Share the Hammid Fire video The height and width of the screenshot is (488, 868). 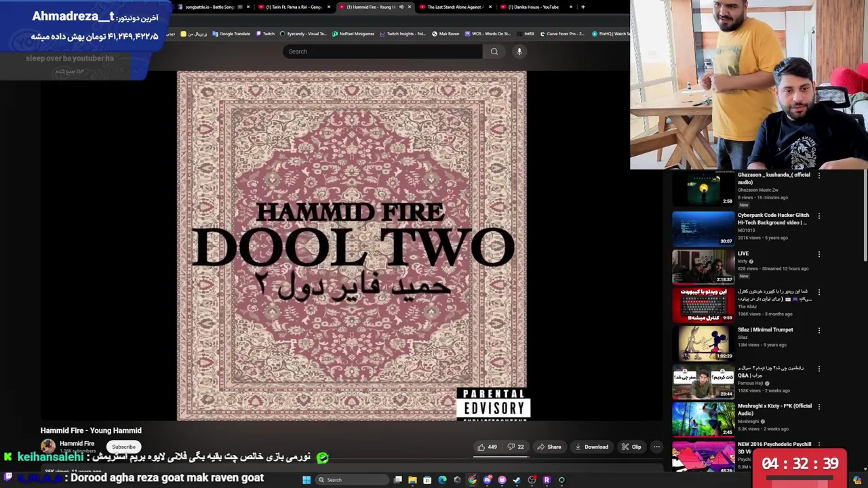549,447
